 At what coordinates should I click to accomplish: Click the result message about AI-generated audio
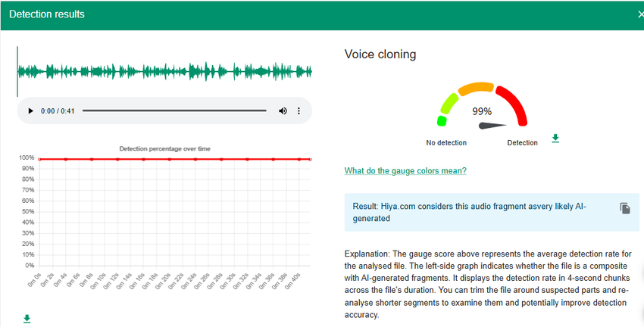tap(470, 213)
